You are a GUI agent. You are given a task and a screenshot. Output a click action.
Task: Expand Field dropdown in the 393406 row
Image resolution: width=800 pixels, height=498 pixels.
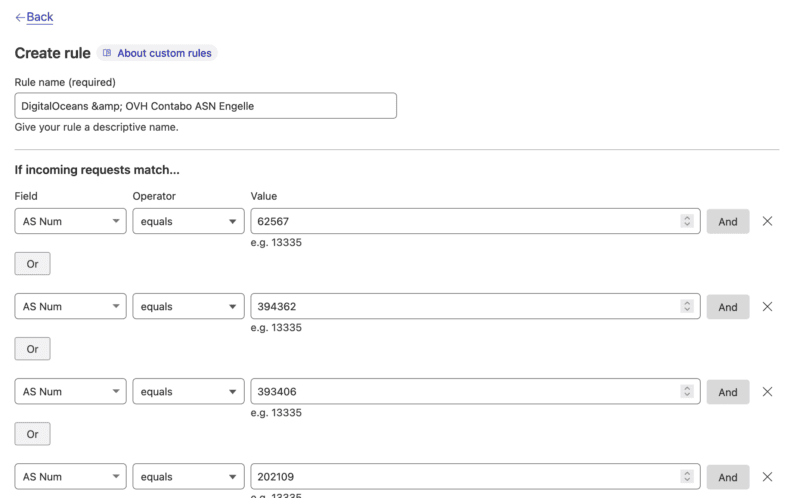70,392
